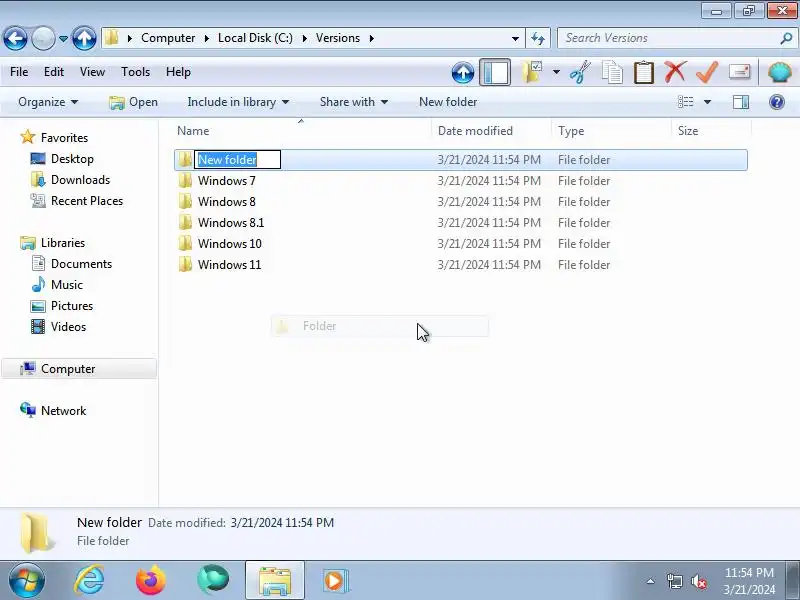Click the Up arrow beside the address bar
Viewport: 800px width, 600px height.
point(84,38)
